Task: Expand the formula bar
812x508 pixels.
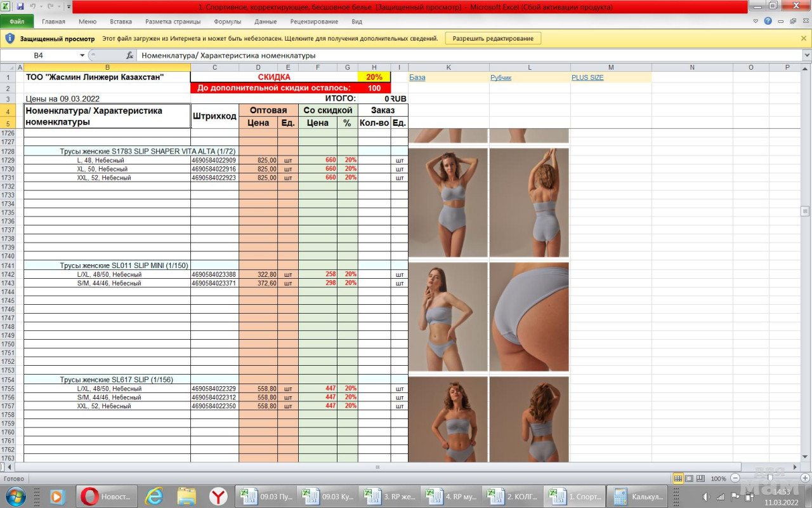Action: (806, 55)
